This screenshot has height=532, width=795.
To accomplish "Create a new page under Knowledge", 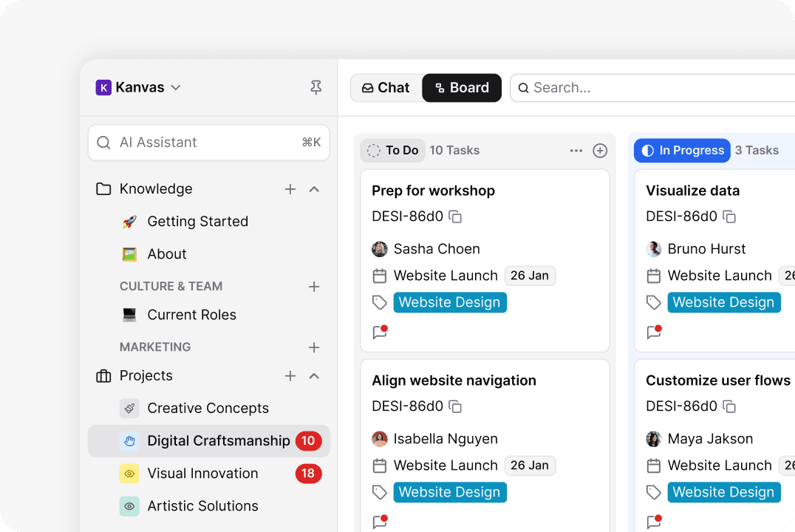I will [290, 189].
